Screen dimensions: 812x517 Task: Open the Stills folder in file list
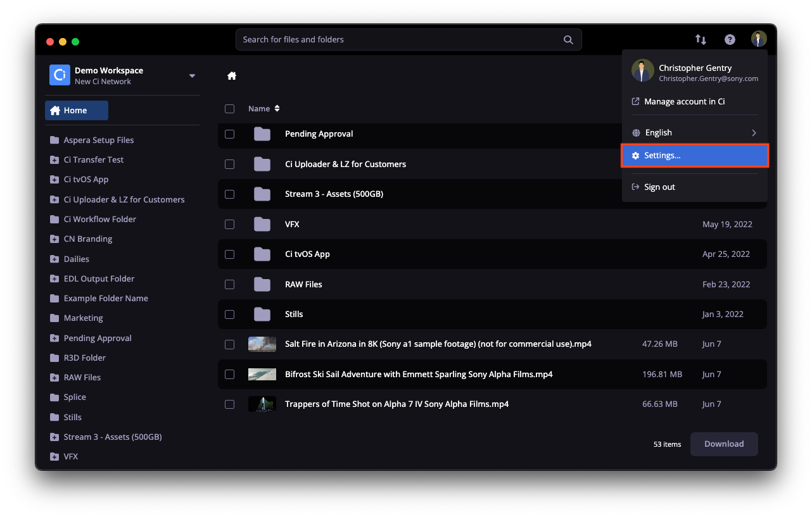tap(492, 314)
